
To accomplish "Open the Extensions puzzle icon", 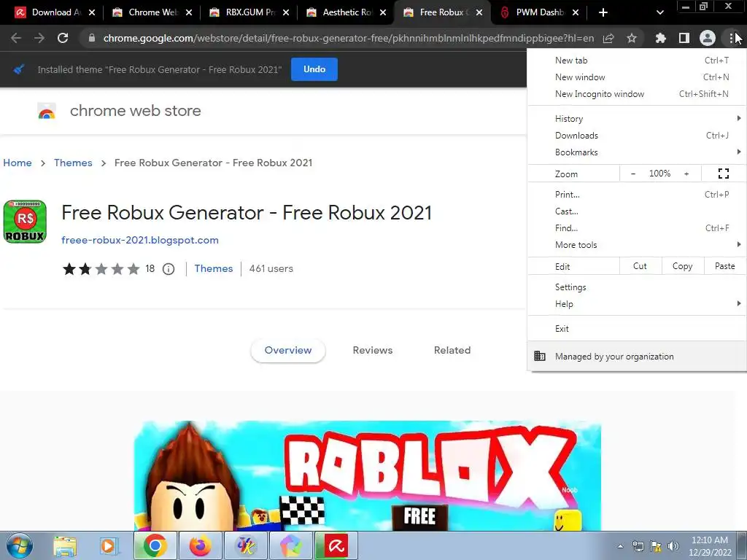I will click(x=660, y=38).
